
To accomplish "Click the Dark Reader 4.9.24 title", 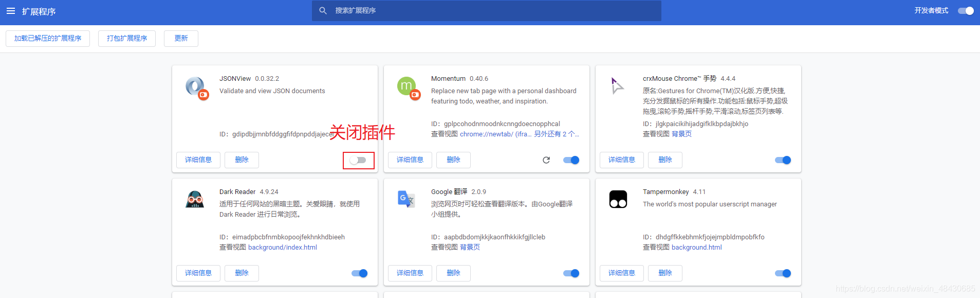I will click(x=249, y=192).
